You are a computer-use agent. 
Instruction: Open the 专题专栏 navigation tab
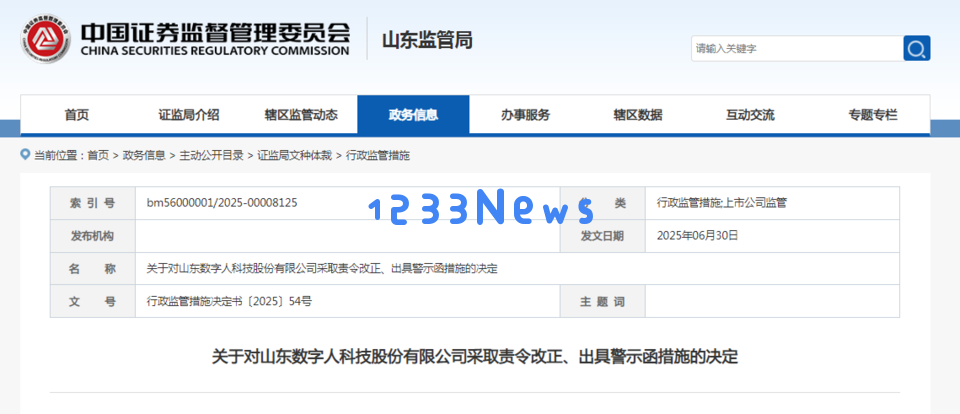[x=873, y=115]
